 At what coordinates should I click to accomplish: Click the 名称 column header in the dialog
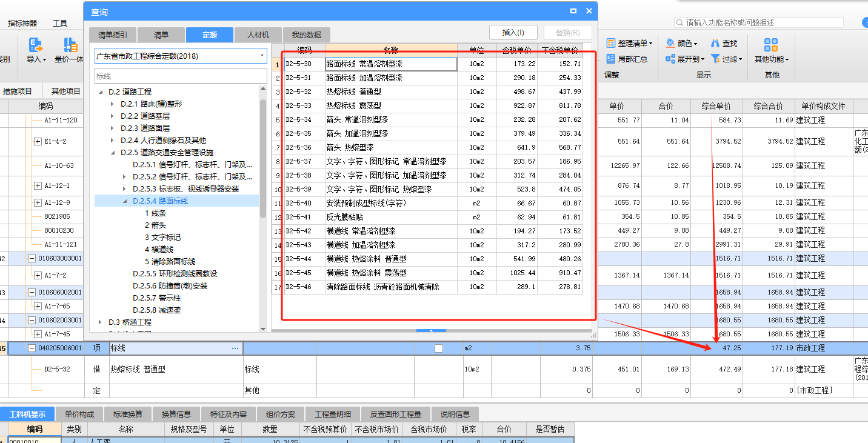[x=391, y=49]
